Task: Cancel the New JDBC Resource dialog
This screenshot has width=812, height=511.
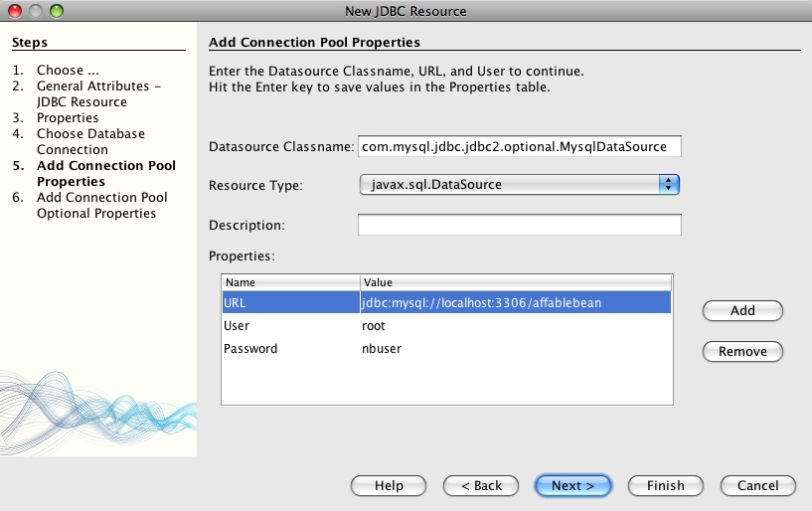Action: point(758,485)
